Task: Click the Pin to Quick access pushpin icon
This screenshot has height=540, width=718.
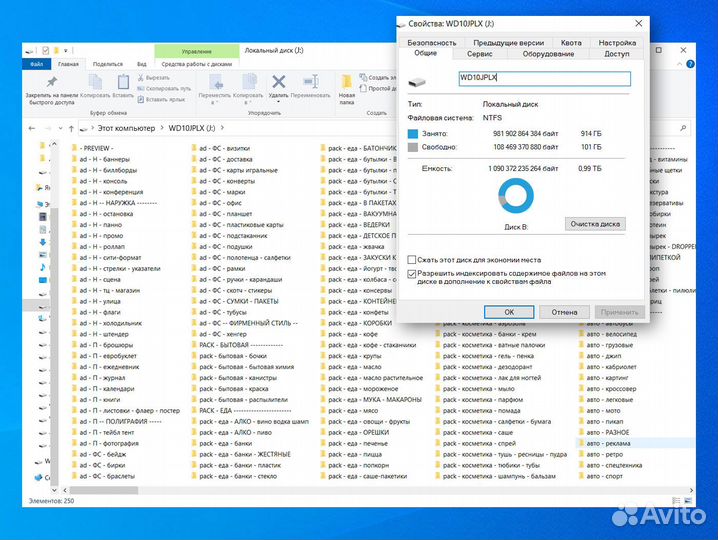Action: tap(52, 82)
